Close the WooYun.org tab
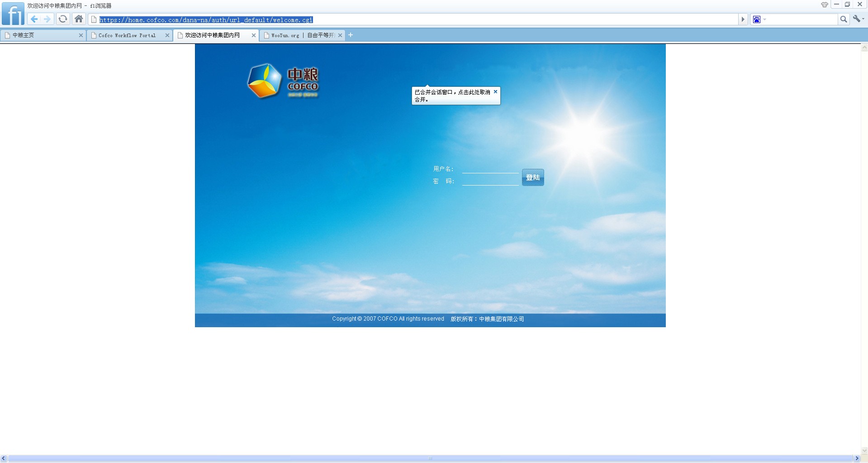The width and height of the screenshot is (868, 463). 340,35
